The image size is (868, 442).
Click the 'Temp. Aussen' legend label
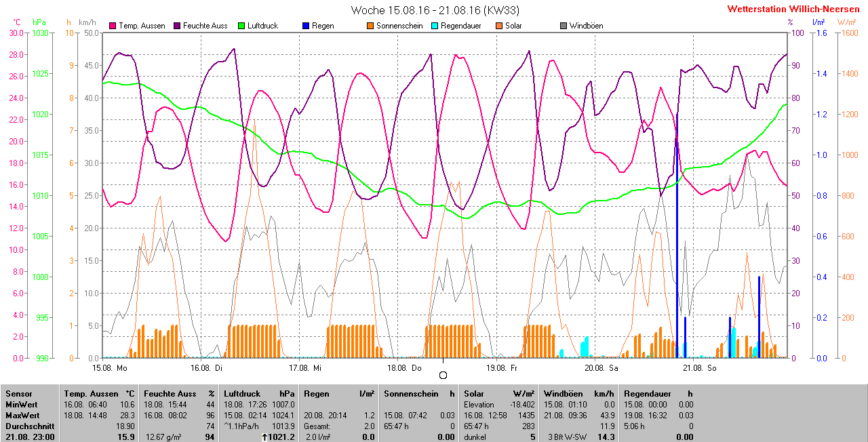click(x=142, y=26)
